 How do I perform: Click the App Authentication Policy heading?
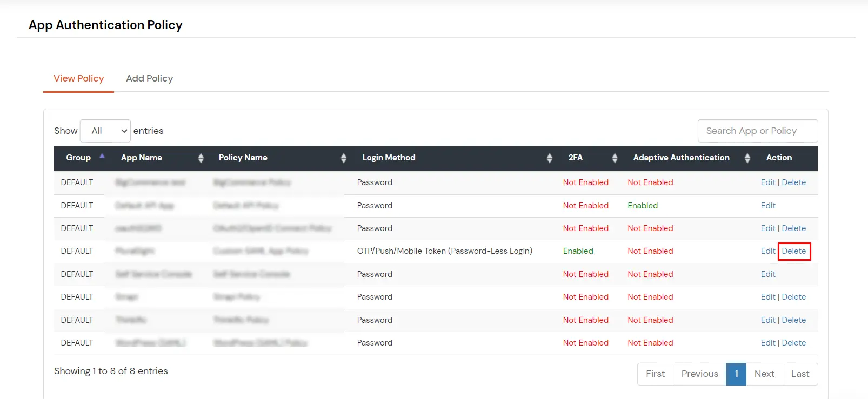pyautogui.click(x=105, y=25)
